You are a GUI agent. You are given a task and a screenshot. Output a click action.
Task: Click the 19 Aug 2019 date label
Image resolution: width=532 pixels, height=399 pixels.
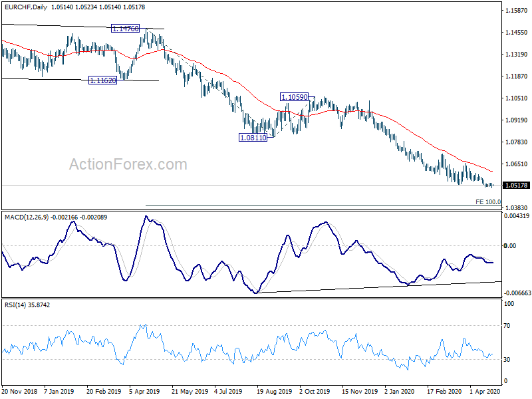click(x=274, y=391)
